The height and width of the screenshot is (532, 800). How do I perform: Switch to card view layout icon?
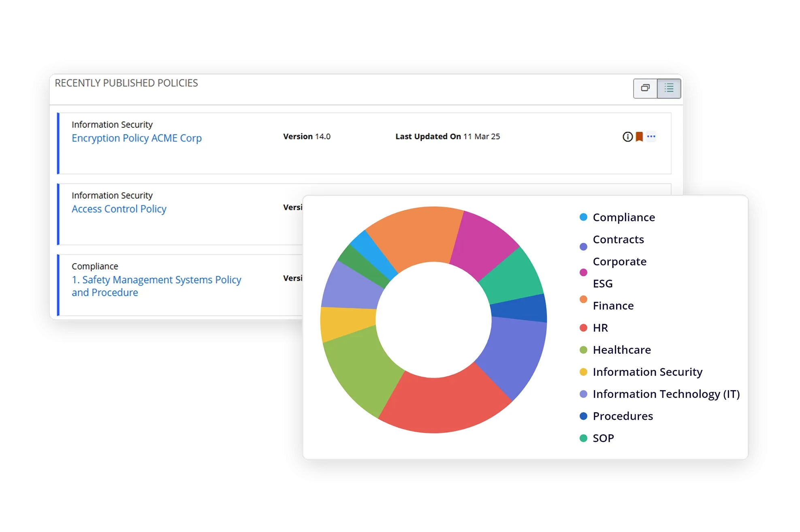pos(645,88)
